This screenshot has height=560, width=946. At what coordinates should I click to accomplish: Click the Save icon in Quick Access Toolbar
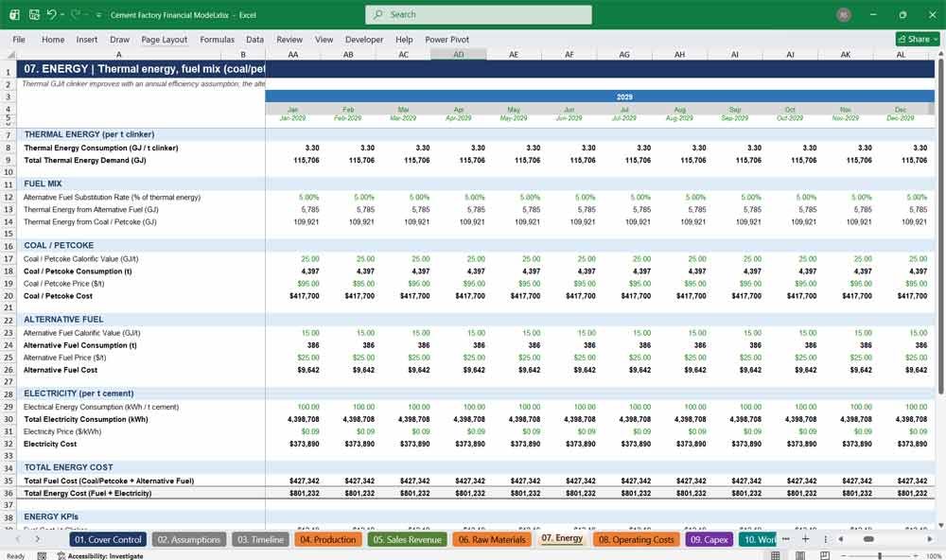(x=34, y=14)
